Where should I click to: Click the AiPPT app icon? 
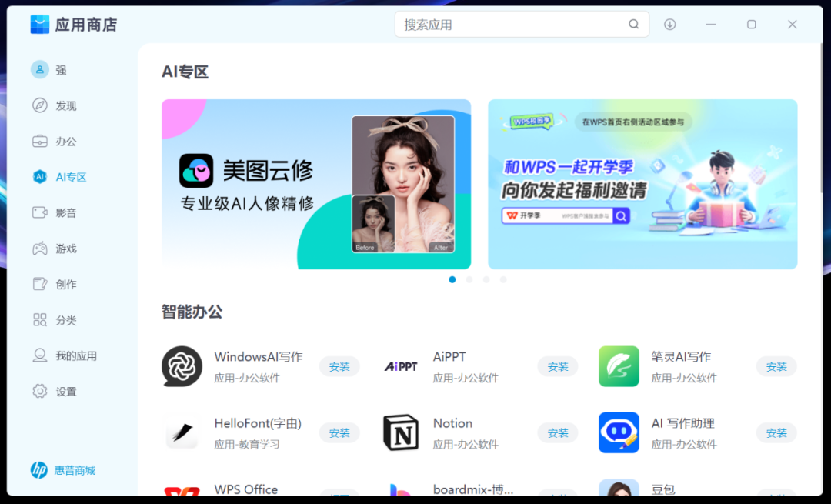(401, 366)
